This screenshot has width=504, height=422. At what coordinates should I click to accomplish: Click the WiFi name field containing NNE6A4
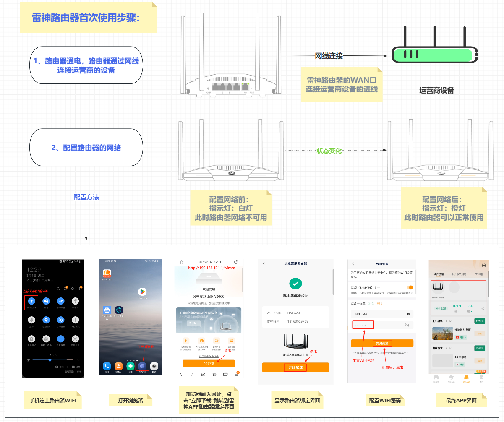click(382, 314)
